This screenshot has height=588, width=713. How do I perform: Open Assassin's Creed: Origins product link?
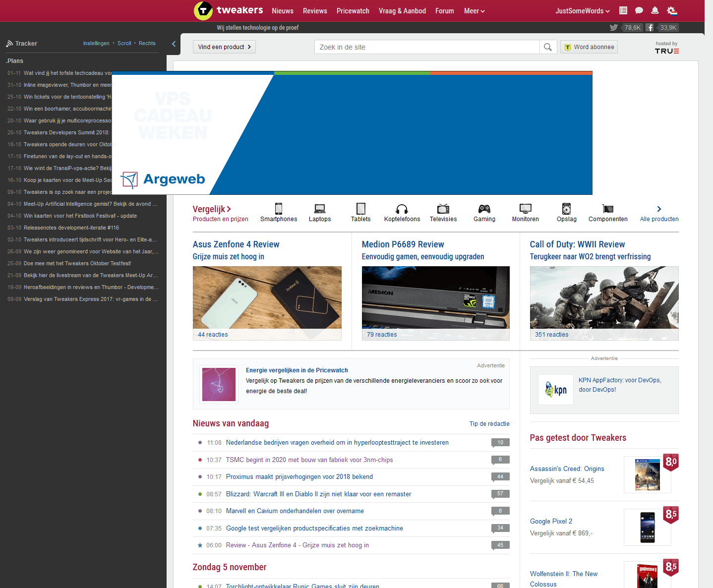tap(567, 469)
